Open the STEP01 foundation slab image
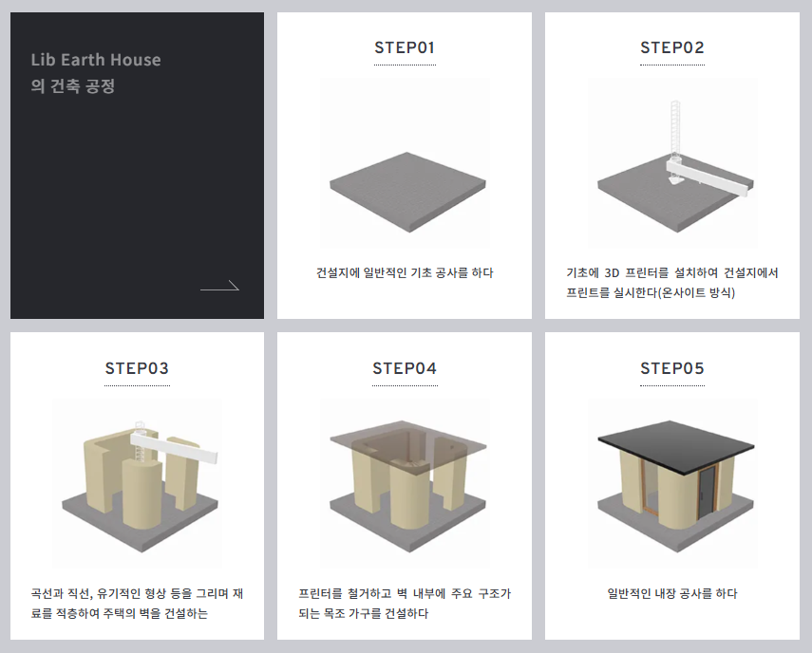The width and height of the screenshot is (812, 653). pyautogui.click(x=405, y=163)
